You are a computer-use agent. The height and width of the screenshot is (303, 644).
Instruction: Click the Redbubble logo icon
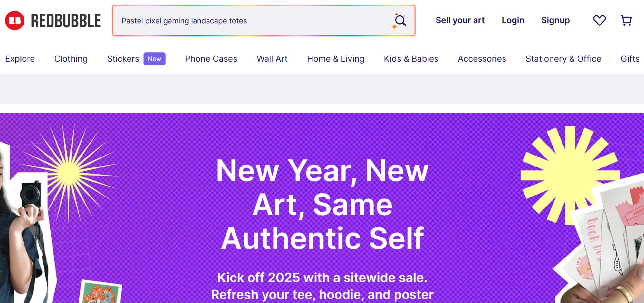click(14, 20)
